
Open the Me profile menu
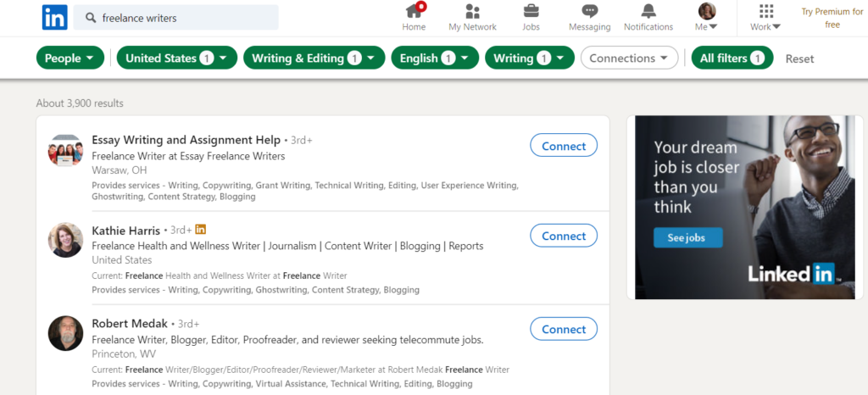(706, 18)
